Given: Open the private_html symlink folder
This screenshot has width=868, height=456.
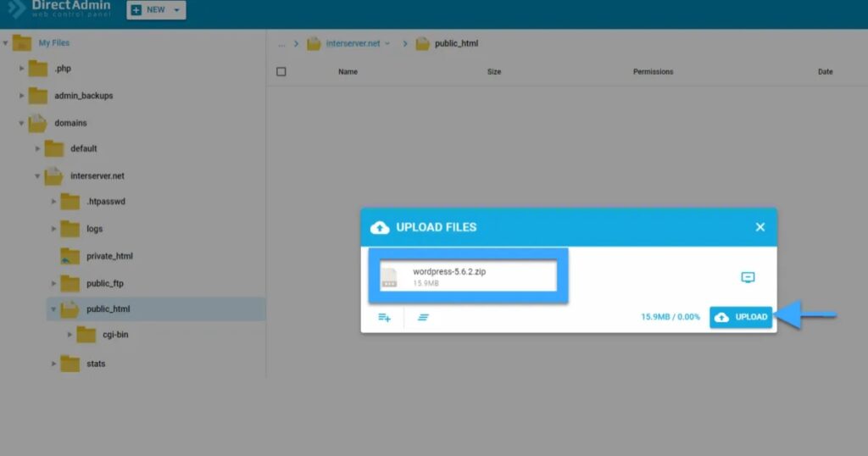Looking at the screenshot, I should 109,256.
